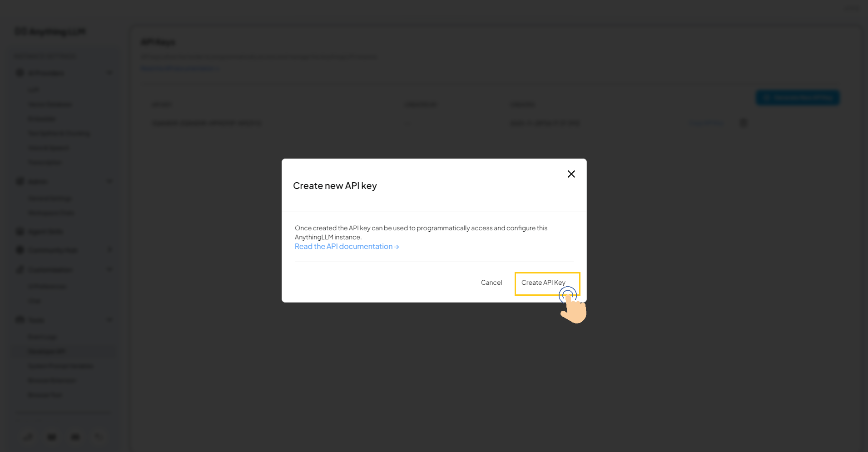The width and height of the screenshot is (868, 452).
Task: Click the documentation icon at sidebar bottom
Action: (75, 437)
